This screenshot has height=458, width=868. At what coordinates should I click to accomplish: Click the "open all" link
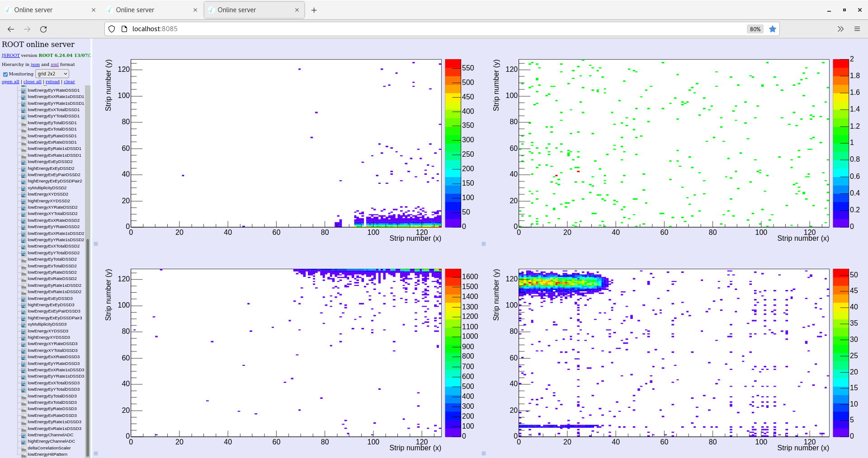coord(10,82)
